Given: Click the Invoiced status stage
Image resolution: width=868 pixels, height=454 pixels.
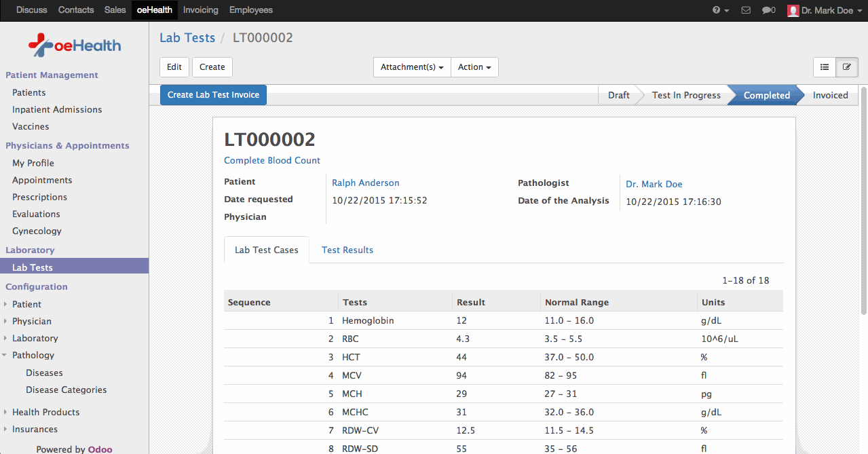Looking at the screenshot, I should tap(831, 95).
